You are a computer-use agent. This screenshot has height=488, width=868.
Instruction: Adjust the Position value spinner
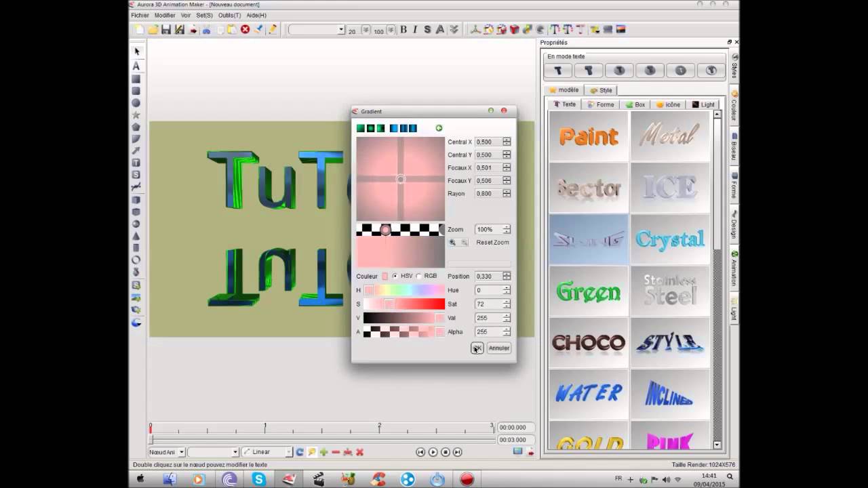(507, 277)
